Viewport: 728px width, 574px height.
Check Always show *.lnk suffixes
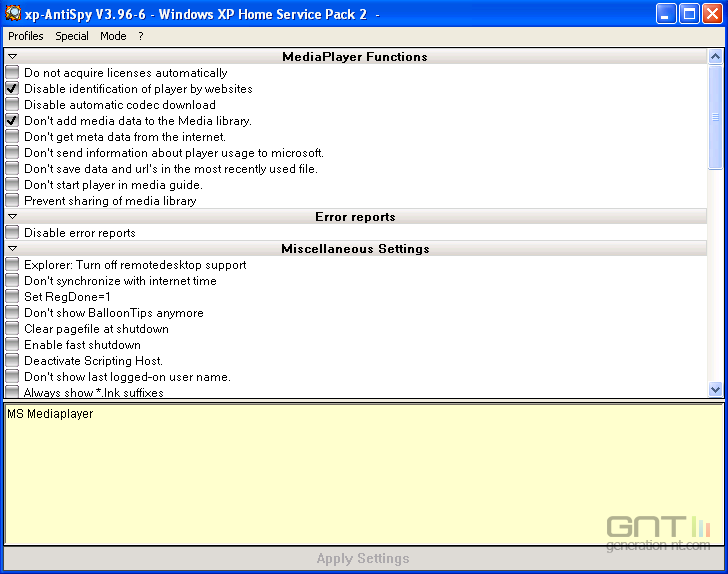[12, 391]
